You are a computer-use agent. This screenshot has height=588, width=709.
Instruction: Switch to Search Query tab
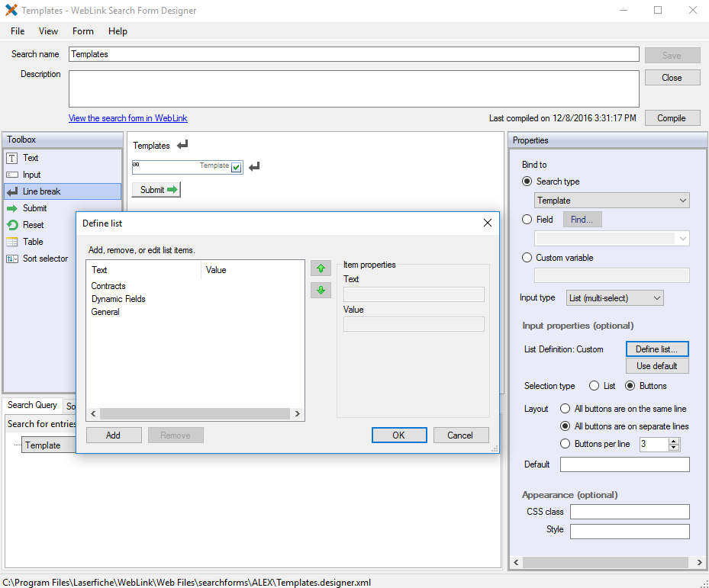point(32,405)
